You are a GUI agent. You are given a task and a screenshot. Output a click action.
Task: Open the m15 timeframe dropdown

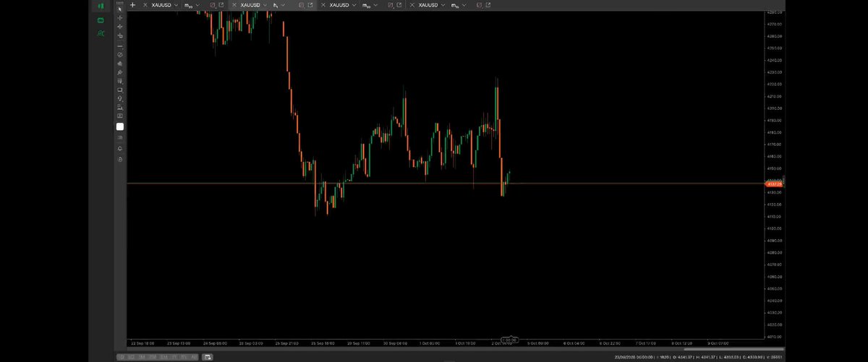(464, 5)
